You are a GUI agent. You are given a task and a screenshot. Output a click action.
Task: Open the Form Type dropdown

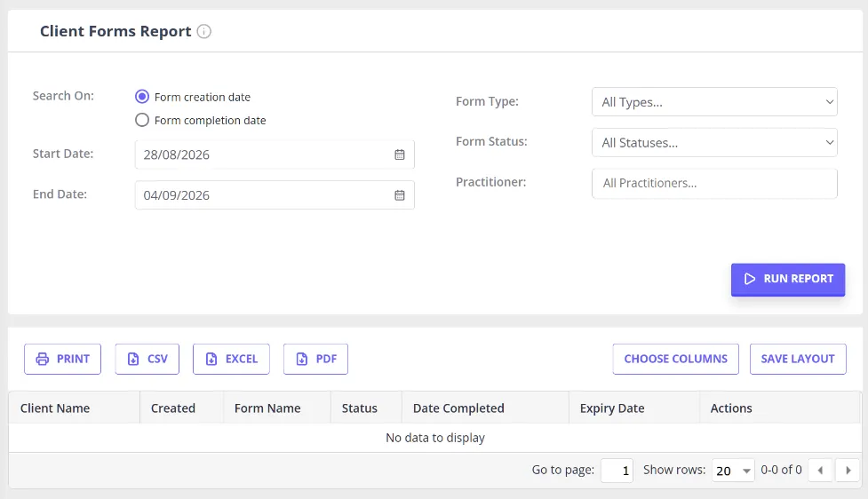tap(714, 102)
